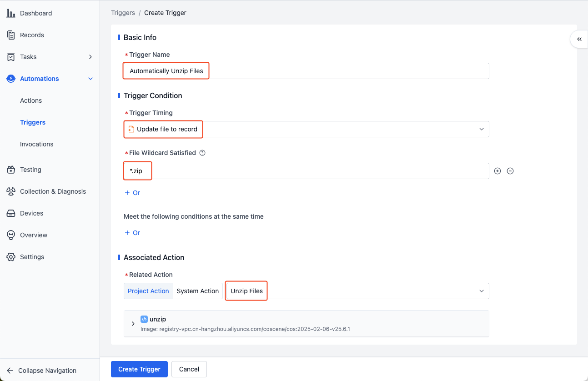Click the Overview icon in sidebar
The width and height of the screenshot is (588, 381).
[11, 235]
